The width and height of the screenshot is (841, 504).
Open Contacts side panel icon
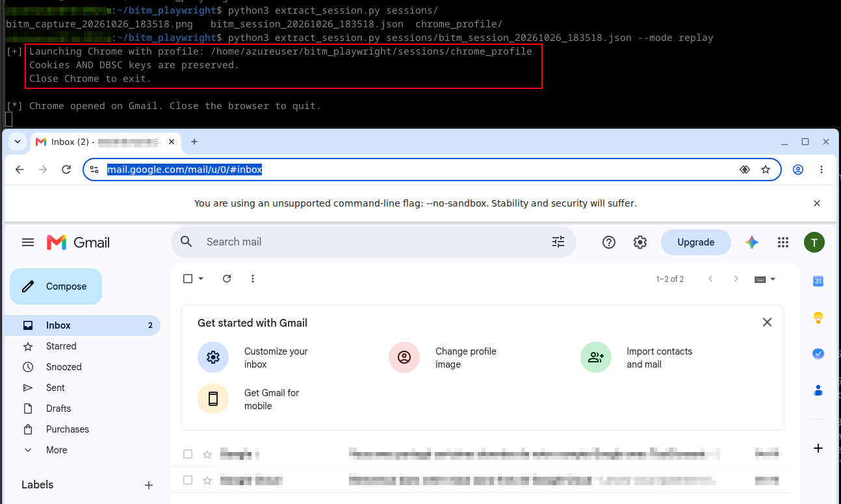click(818, 390)
